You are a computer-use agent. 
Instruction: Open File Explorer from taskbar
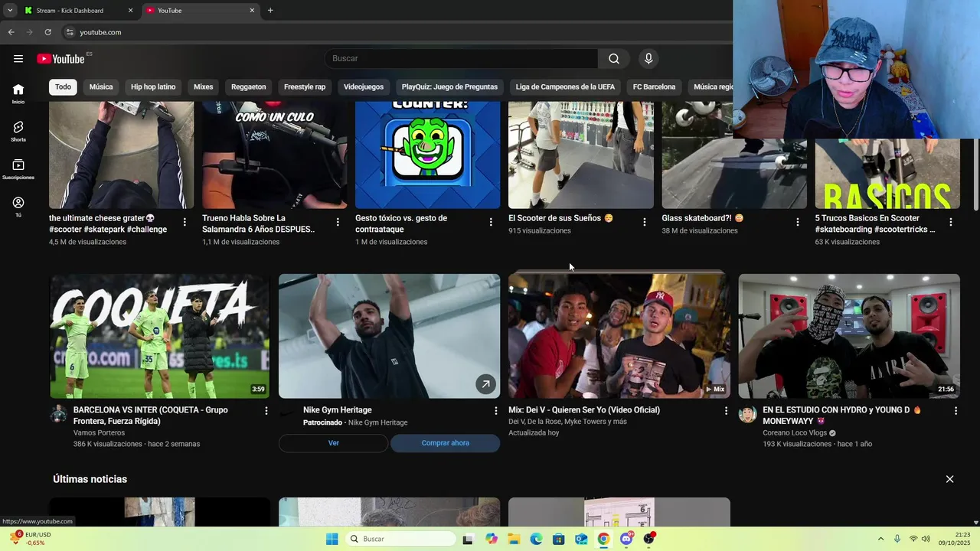(x=514, y=539)
